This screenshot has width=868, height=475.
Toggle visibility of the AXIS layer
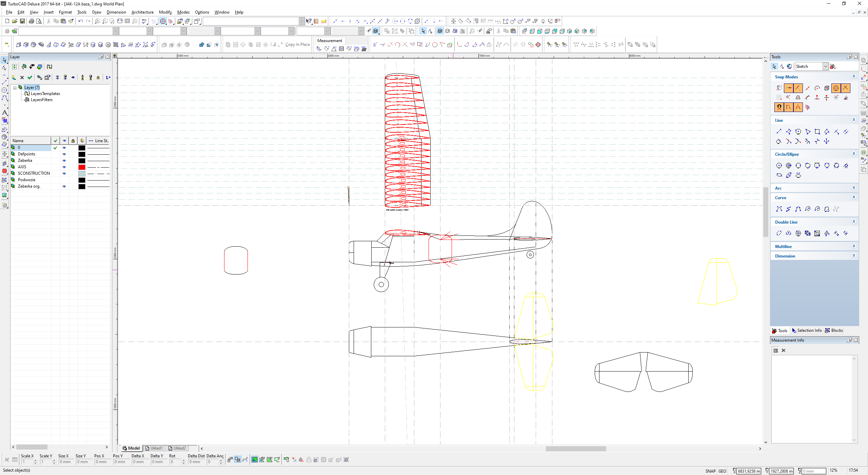point(64,167)
